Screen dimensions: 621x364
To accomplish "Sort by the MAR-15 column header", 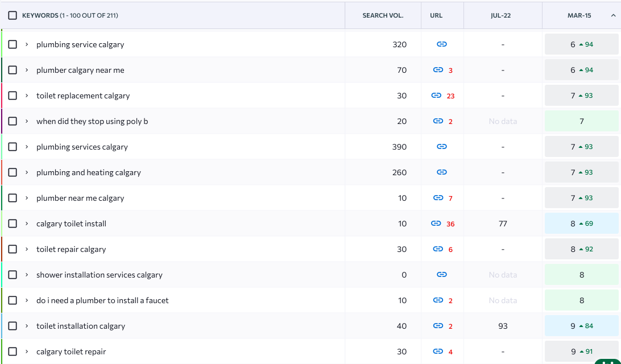I will click(x=579, y=15).
